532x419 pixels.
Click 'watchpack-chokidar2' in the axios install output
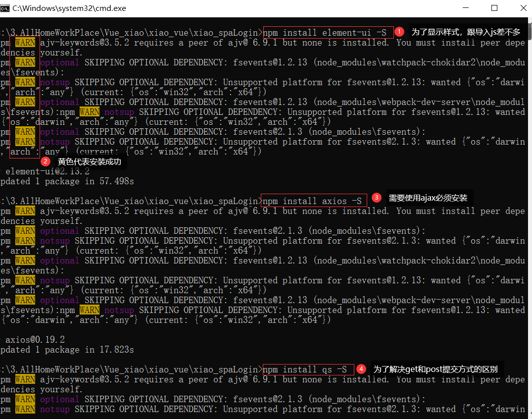[x=429, y=261]
